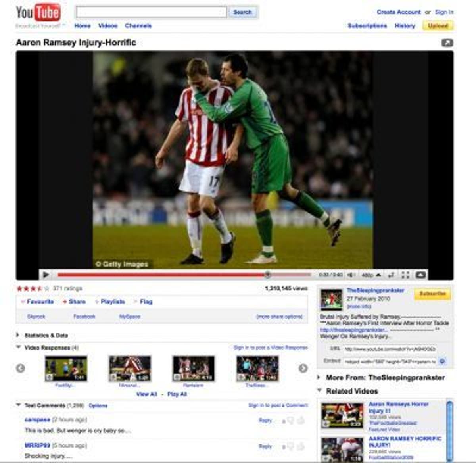Open the Channels menu item
The width and height of the screenshot is (476, 463).
click(x=138, y=25)
